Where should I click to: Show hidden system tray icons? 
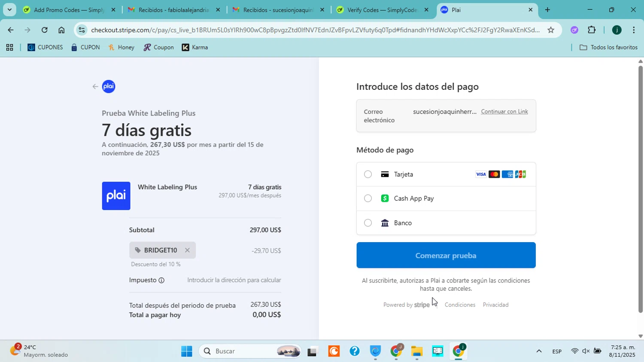click(x=539, y=352)
